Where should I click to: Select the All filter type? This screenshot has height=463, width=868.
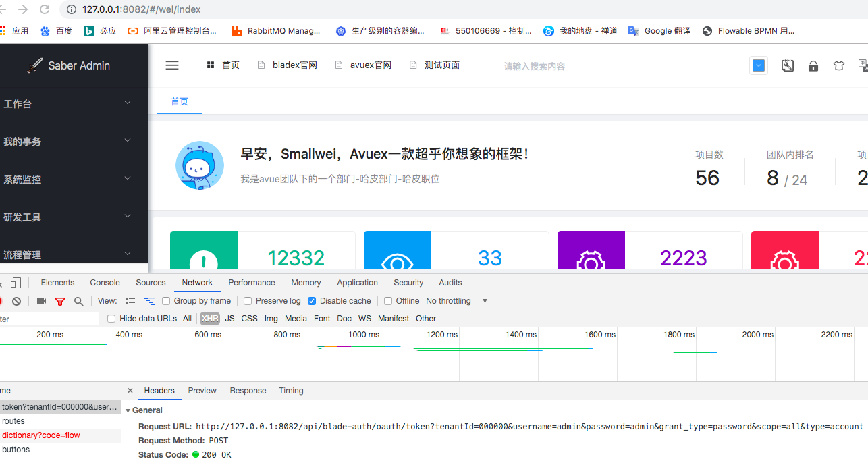pos(187,319)
